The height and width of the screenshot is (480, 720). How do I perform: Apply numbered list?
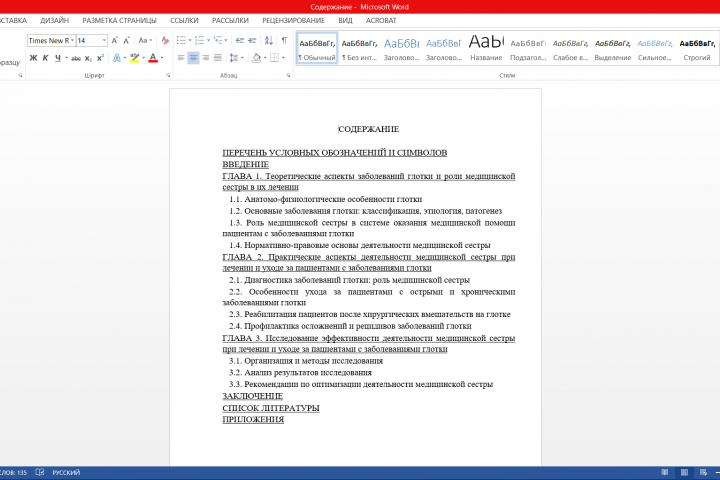click(x=199, y=40)
